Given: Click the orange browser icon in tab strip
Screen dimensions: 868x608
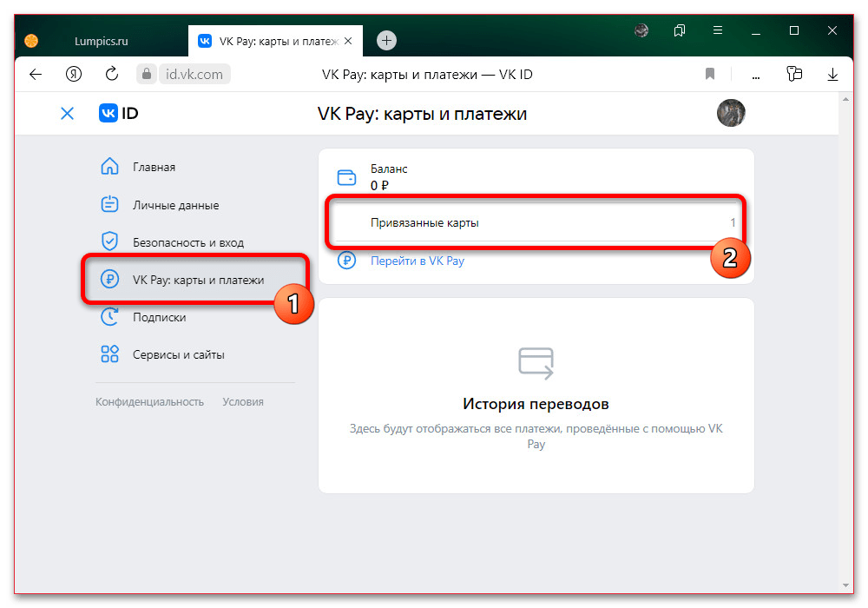Looking at the screenshot, I should [x=31, y=41].
